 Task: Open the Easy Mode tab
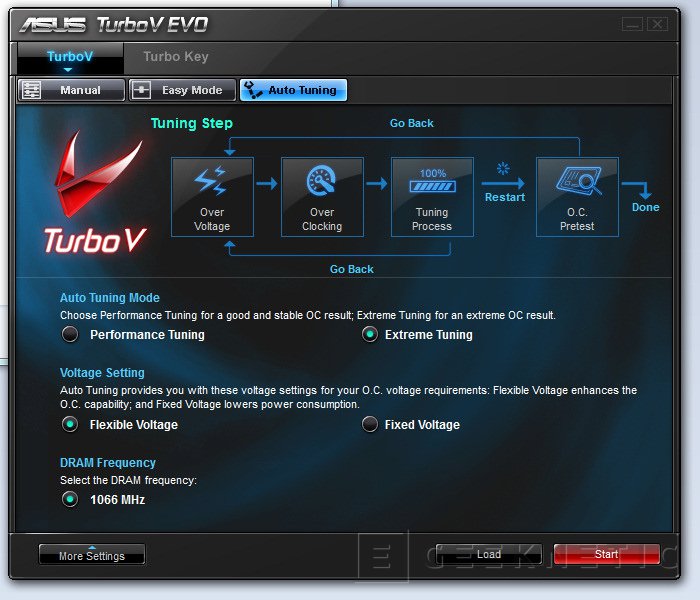coord(183,90)
